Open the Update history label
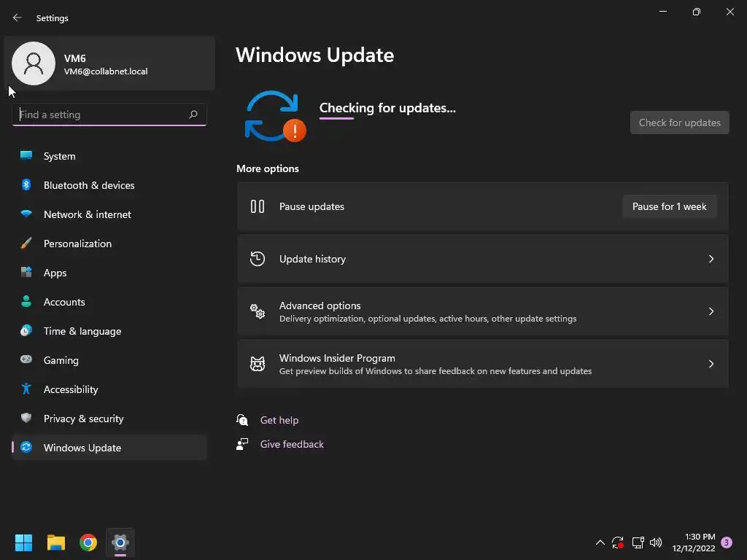Viewport: 747px width, 560px height. coord(312,259)
